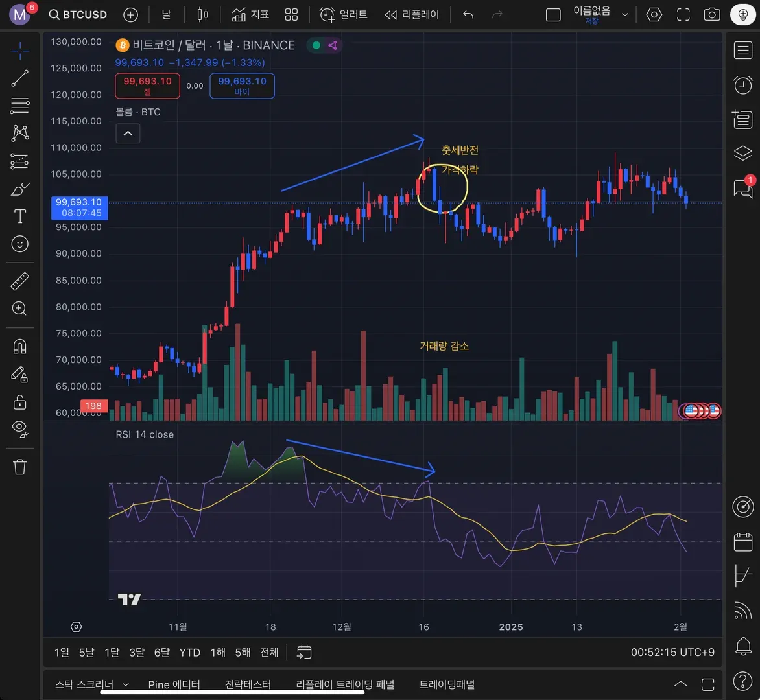This screenshot has height=700, width=760.
Task: Click the blue buy price button
Action: (x=243, y=86)
